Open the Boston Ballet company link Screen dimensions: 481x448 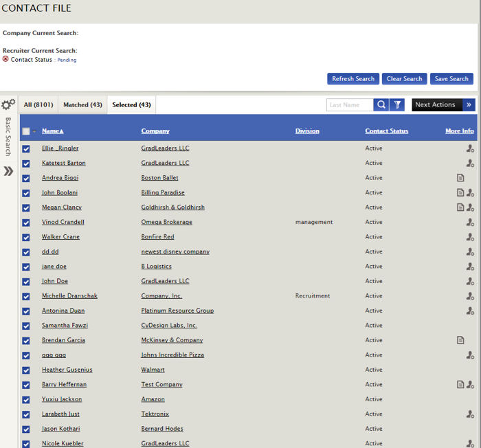[x=159, y=178]
